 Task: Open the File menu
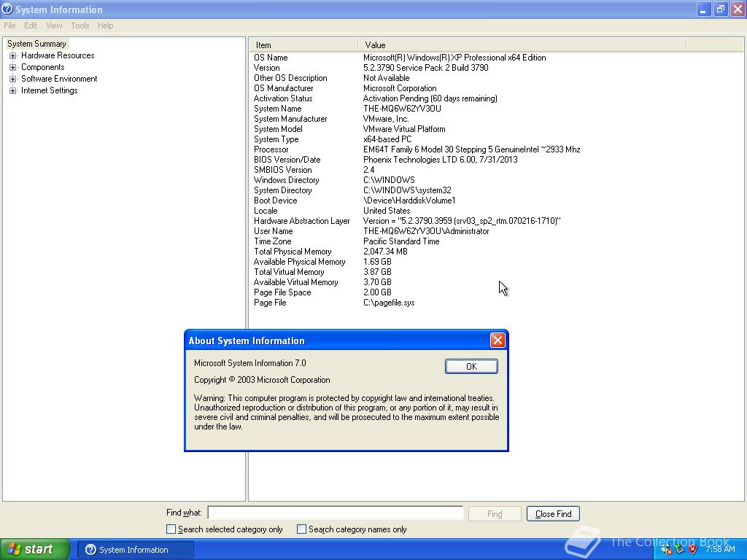point(9,26)
